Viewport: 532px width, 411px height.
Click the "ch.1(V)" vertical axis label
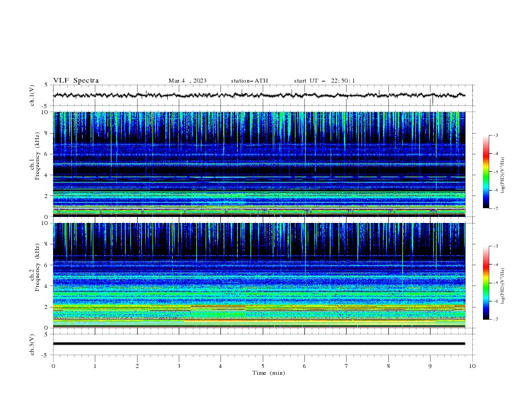[x=32, y=95]
